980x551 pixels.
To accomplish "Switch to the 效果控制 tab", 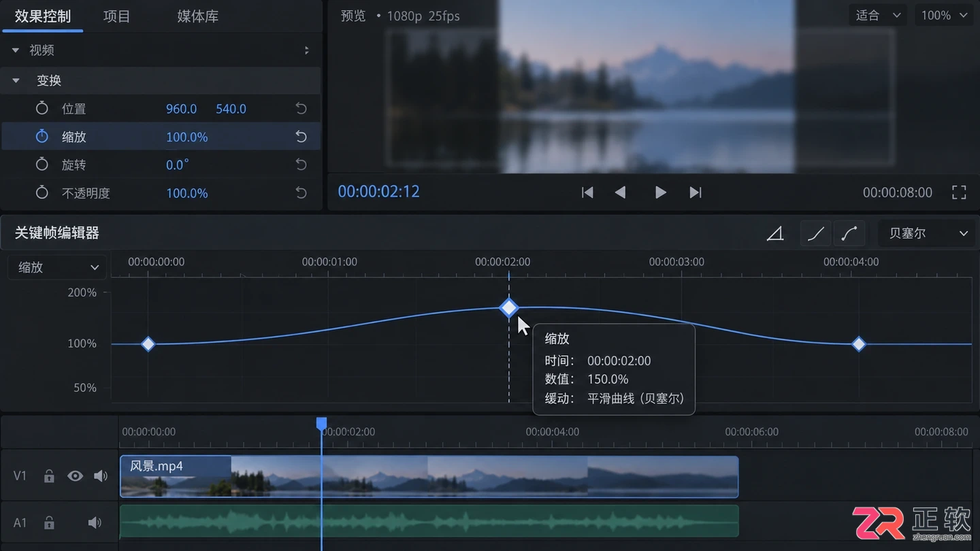I will [43, 16].
